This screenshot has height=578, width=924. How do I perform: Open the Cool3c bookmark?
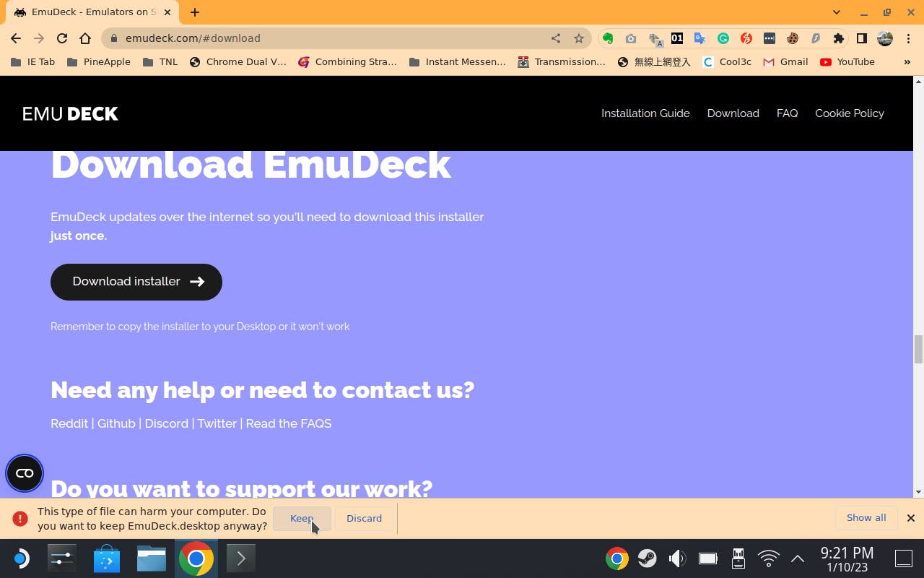(728, 62)
